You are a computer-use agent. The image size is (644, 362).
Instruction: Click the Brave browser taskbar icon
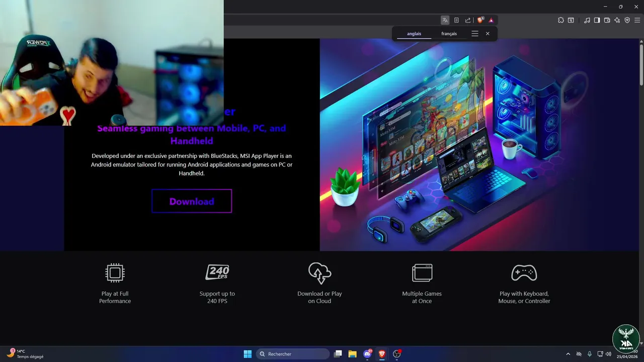382,354
